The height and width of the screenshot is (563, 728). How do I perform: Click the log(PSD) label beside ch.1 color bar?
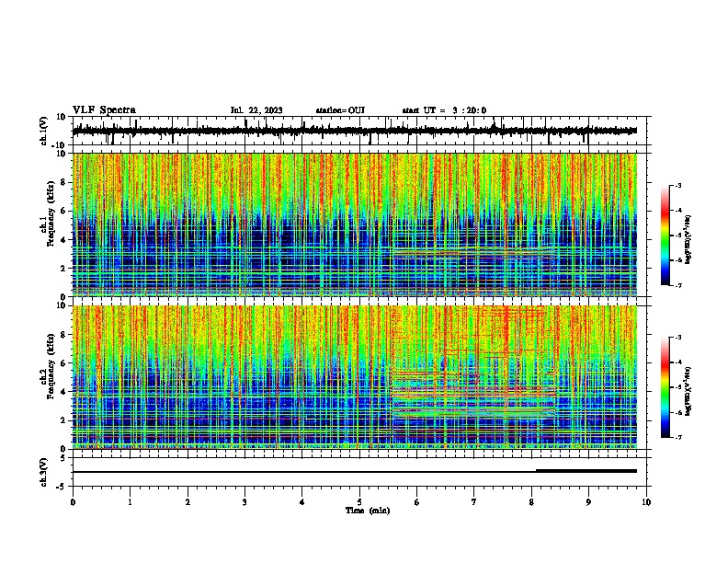point(688,239)
